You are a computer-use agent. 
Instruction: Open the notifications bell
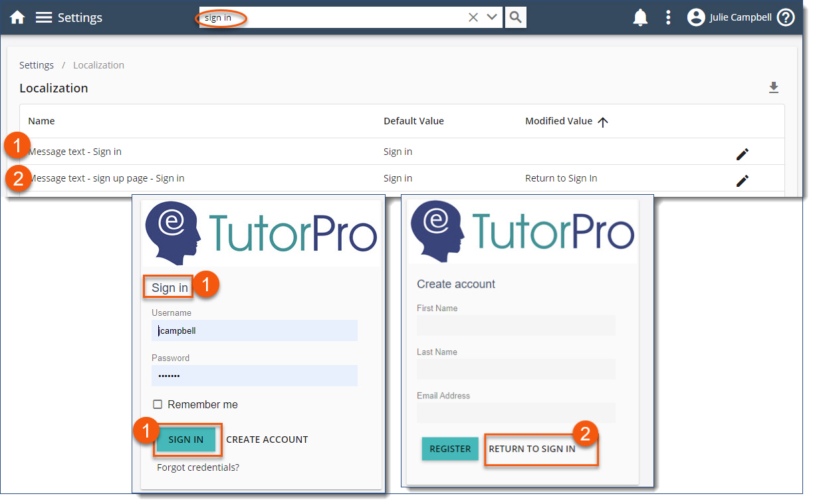click(x=640, y=18)
